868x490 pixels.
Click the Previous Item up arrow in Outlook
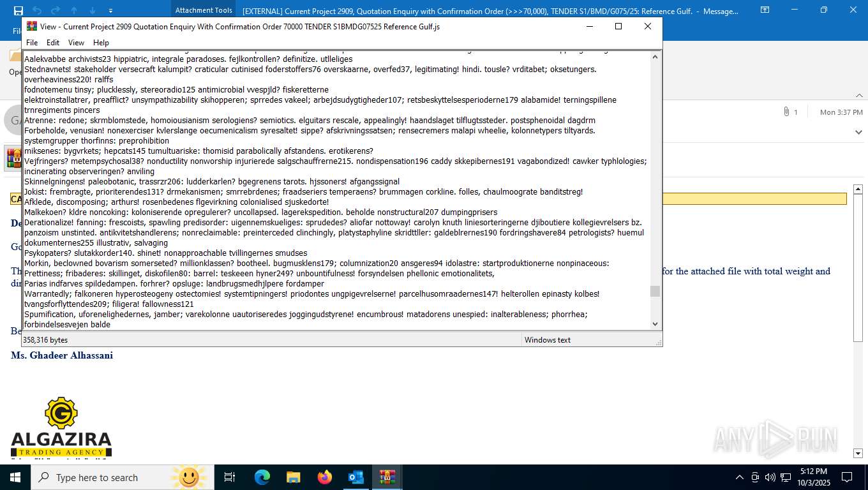(x=74, y=10)
